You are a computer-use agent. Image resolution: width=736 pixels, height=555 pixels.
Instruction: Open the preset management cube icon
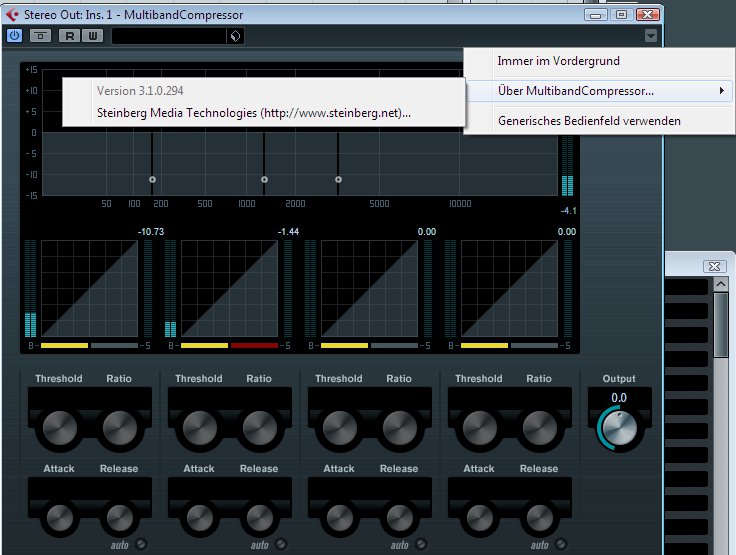[236, 36]
